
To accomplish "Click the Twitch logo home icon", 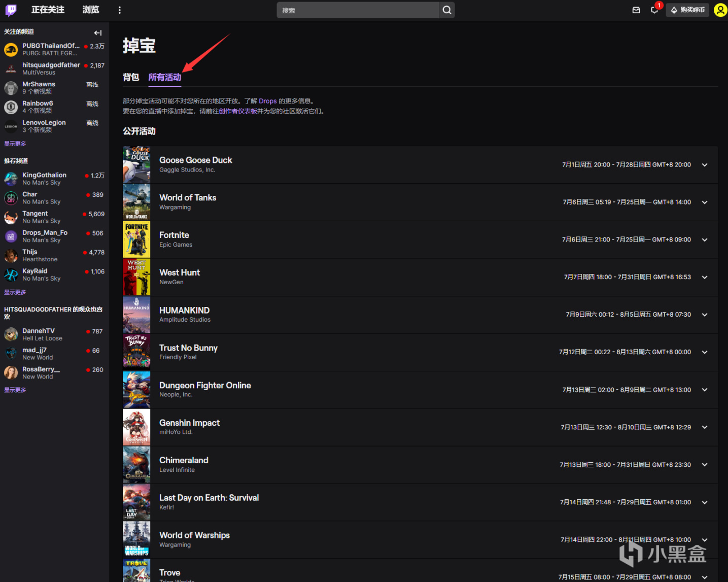I will point(11,10).
